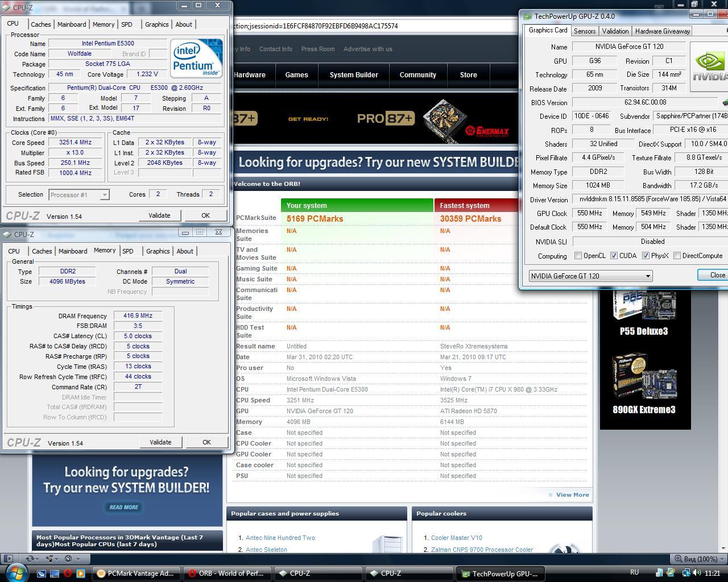Open the NVIDIA GeForce GT 120 GPU dropdown
The height and width of the screenshot is (582, 728).
click(590, 276)
